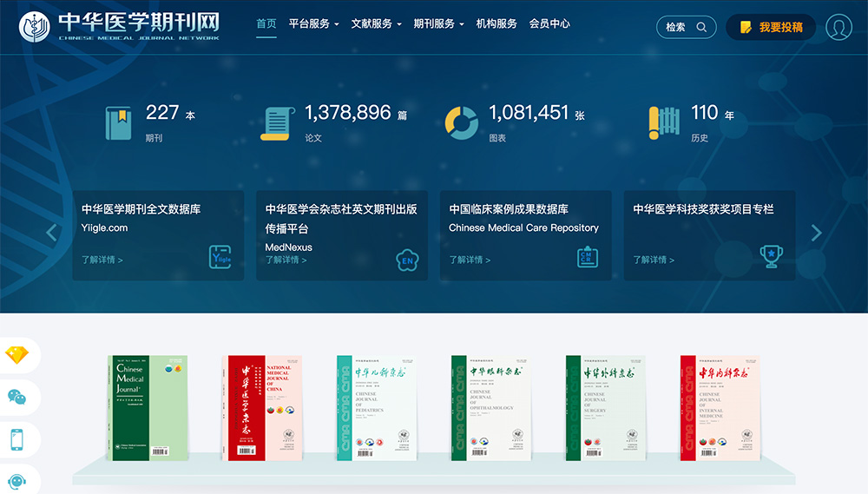This screenshot has height=494, width=868.
Task: Click the trophy award icon
Action: (771, 256)
